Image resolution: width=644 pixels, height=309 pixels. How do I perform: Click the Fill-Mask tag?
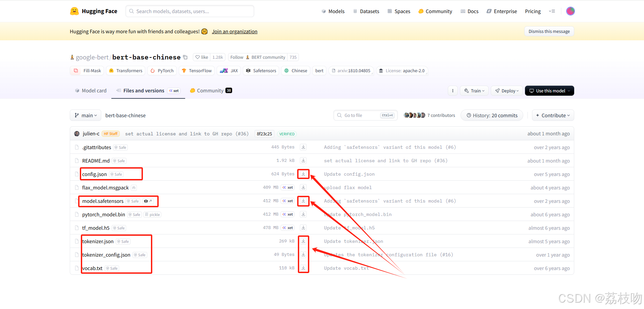pyautogui.click(x=87, y=71)
